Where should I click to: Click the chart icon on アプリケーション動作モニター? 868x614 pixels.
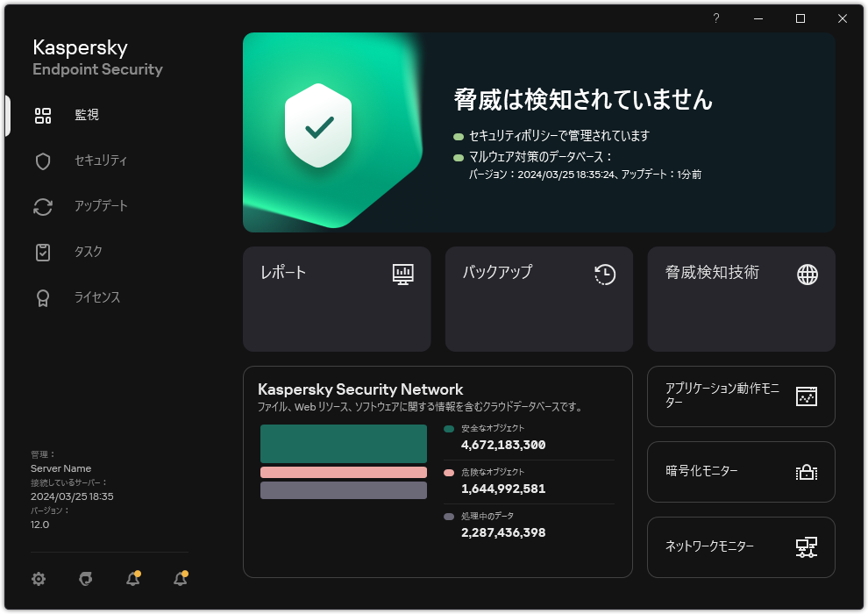point(806,396)
